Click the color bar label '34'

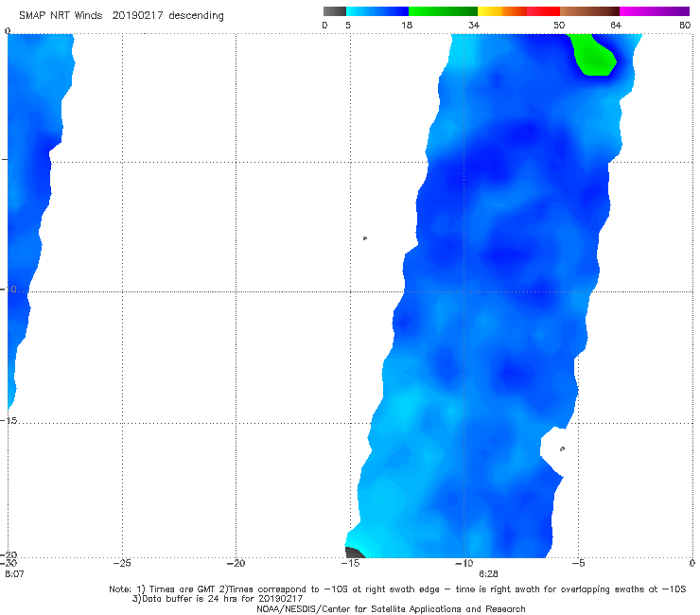click(474, 25)
